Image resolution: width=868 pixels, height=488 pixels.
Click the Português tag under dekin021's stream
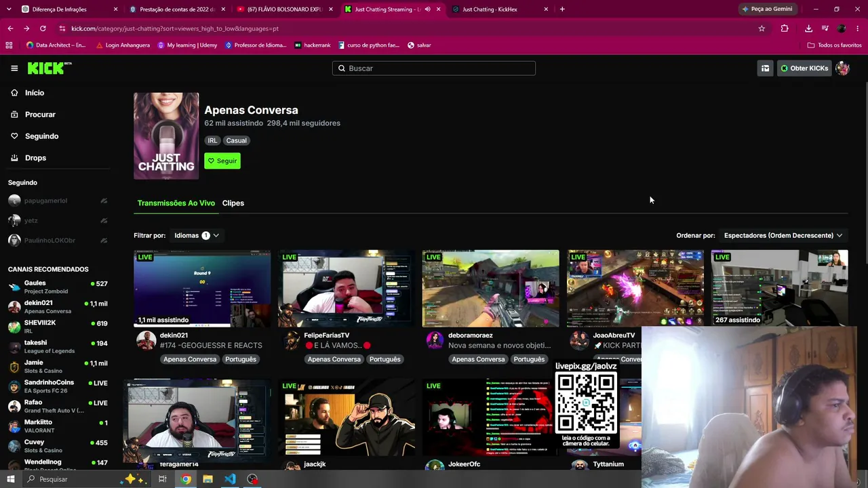pos(241,359)
